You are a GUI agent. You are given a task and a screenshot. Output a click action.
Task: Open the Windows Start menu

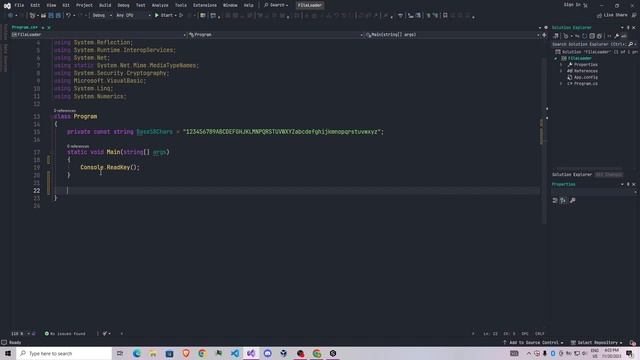pos(8,353)
